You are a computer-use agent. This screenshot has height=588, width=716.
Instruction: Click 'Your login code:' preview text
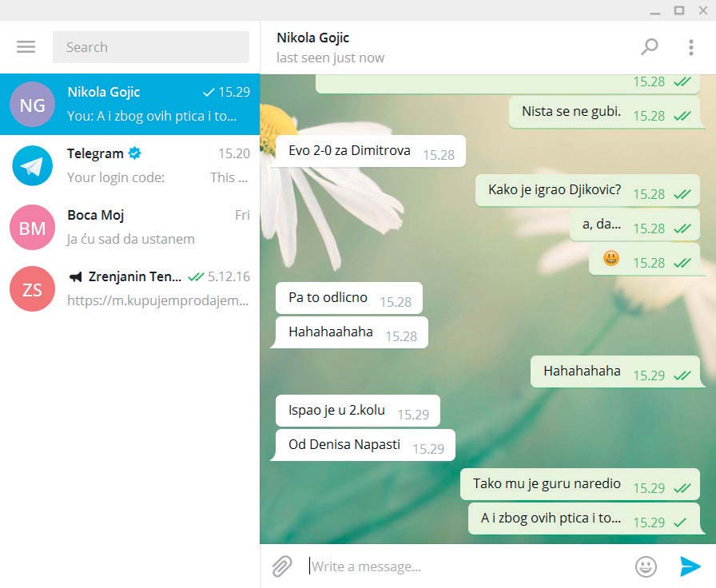[x=116, y=177]
